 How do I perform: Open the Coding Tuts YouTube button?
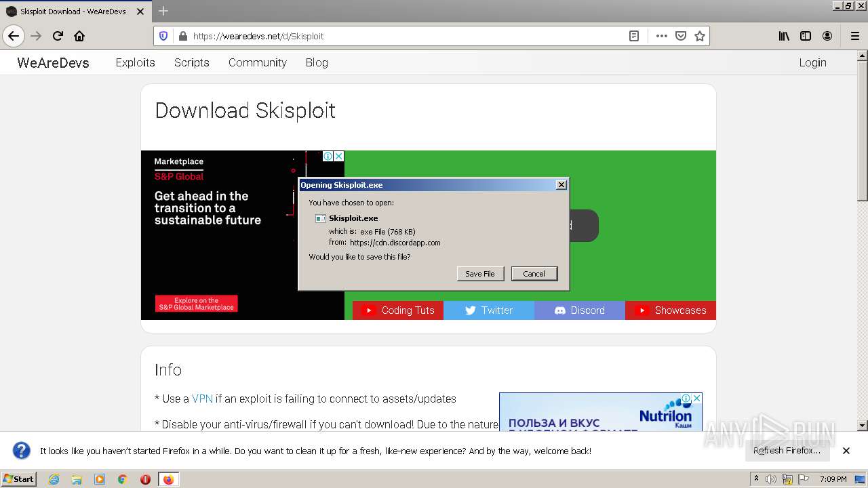[398, 310]
